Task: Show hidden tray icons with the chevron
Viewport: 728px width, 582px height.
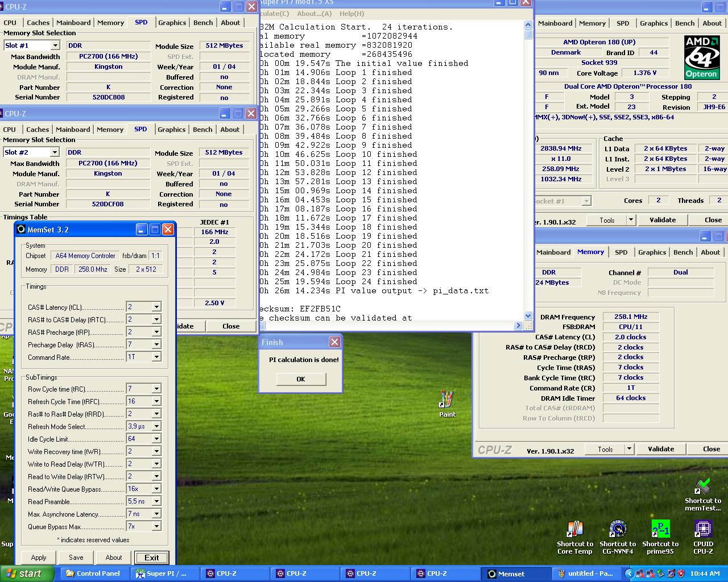Action: [x=630, y=573]
